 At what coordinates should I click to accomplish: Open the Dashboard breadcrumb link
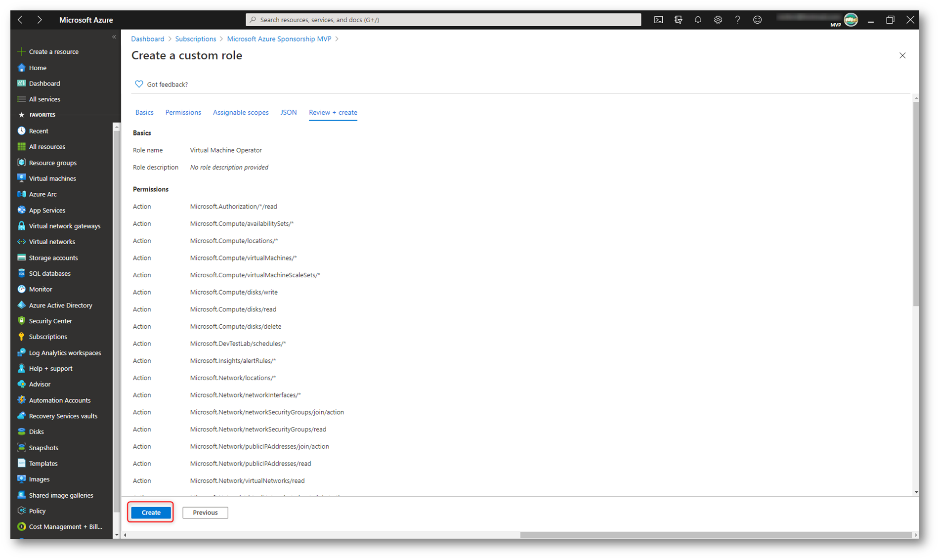pos(148,39)
